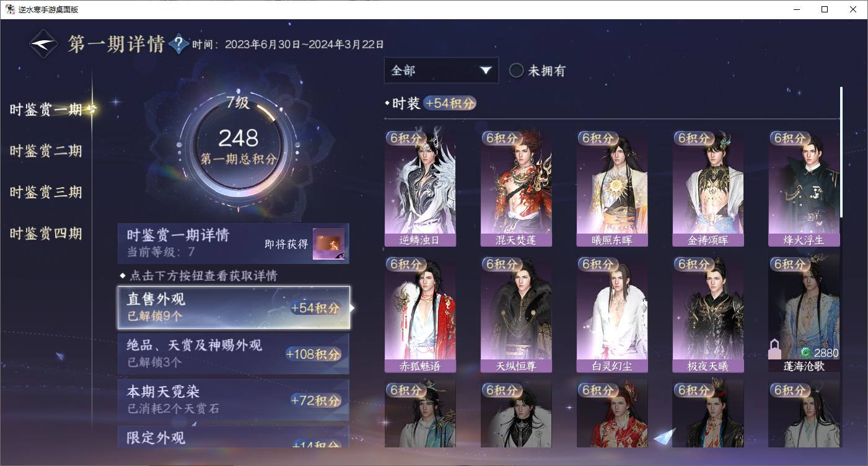Open 本期天霓染 points entry

pyautogui.click(x=234, y=400)
